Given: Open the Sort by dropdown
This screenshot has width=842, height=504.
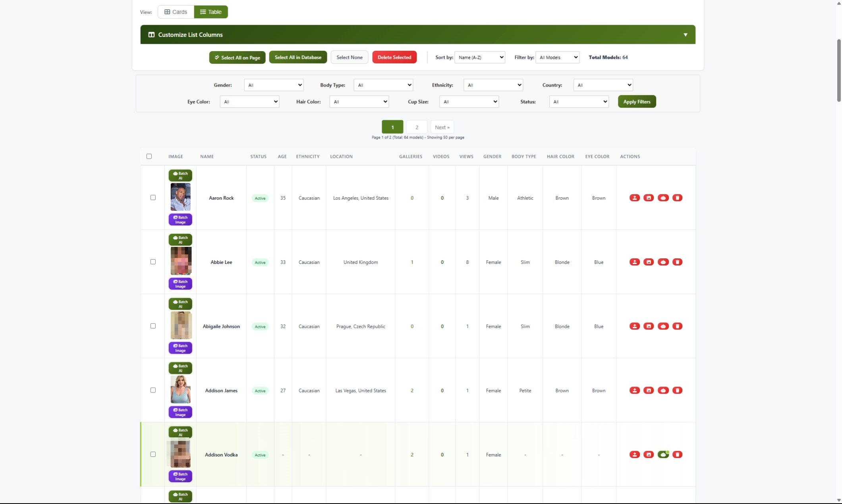Looking at the screenshot, I should coord(479,57).
